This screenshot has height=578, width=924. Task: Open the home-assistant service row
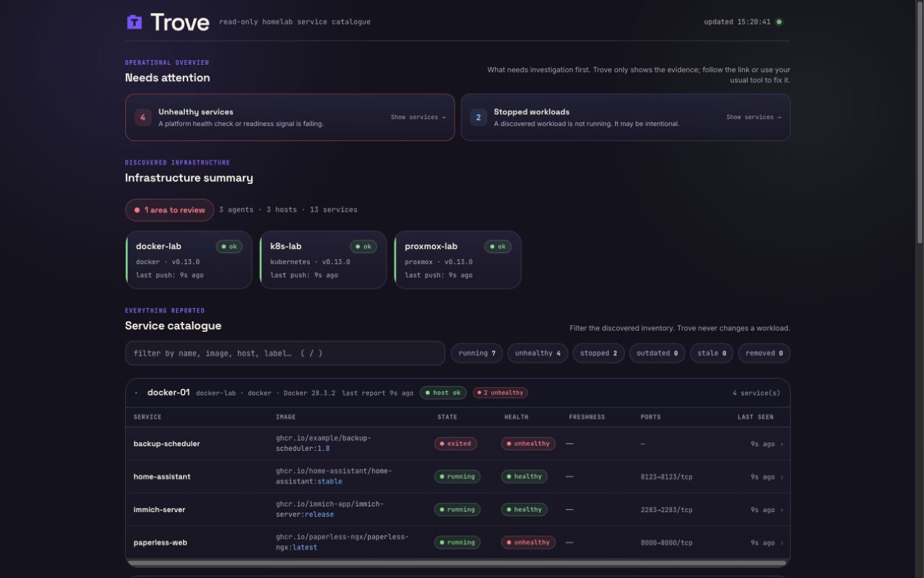click(x=457, y=477)
